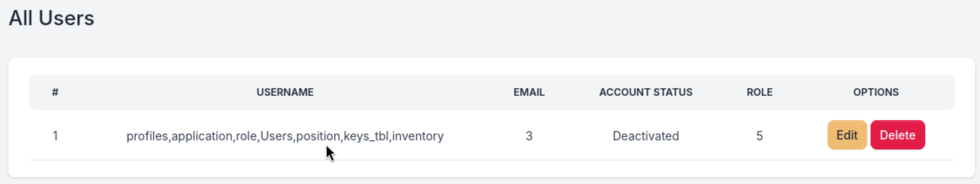Click the ACCOUNT STATUS column header

coord(645,92)
